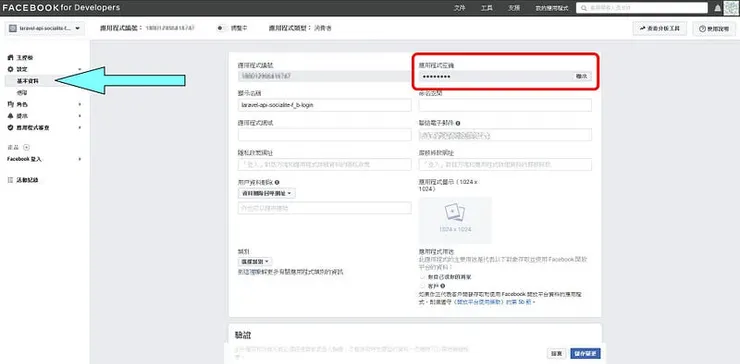The height and width of the screenshot is (364, 740).
Task: Click the empty 命名空間 namespace field
Action: 505,105
